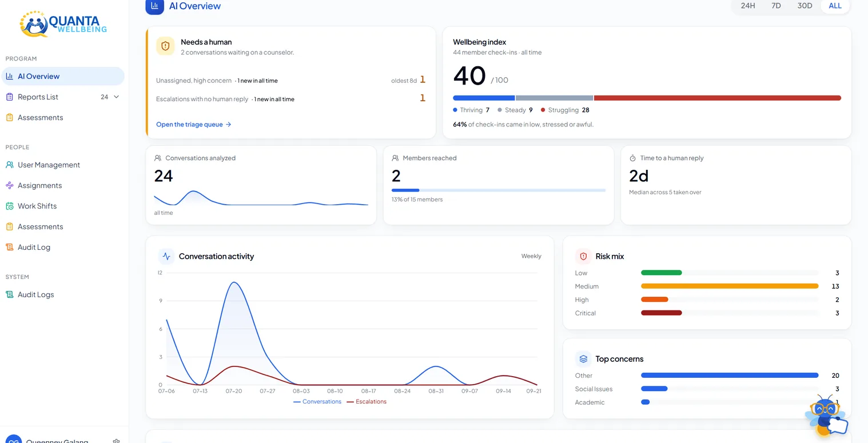This screenshot has height=443, width=868.
Task: Expand the Reports List chevron
Action: [117, 97]
